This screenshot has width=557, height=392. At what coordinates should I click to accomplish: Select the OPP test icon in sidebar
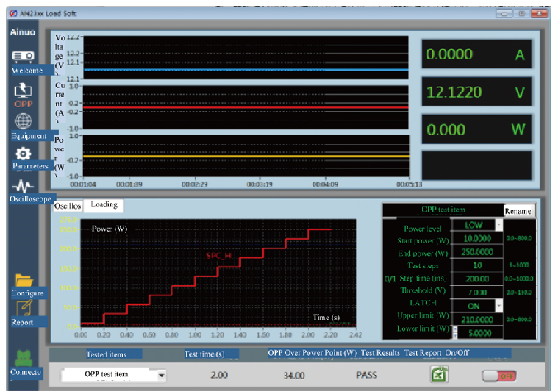click(23, 91)
